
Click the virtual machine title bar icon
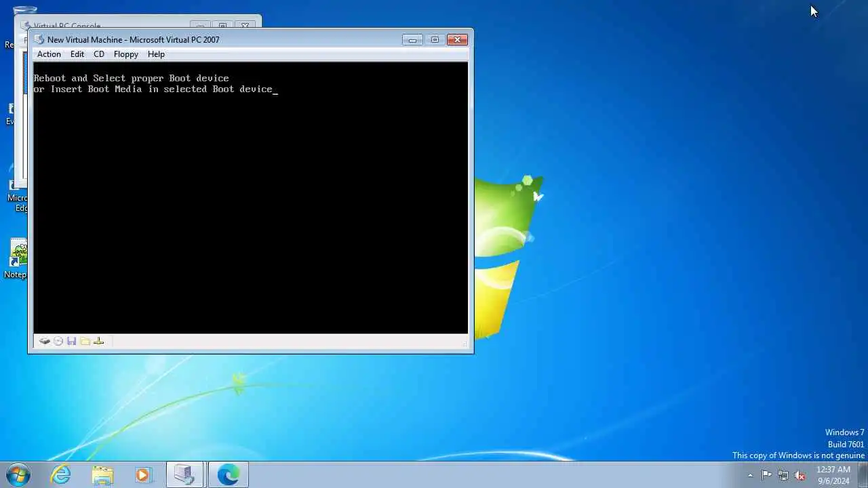click(x=39, y=40)
